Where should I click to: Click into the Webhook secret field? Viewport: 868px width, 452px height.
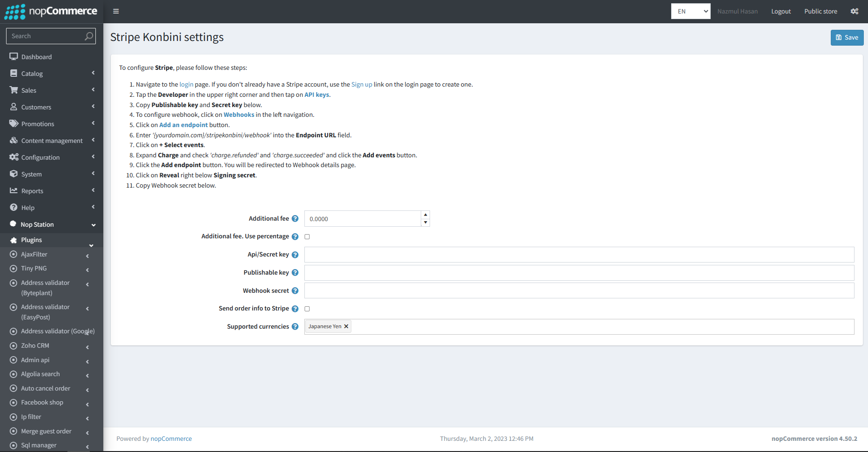(579, 291)
